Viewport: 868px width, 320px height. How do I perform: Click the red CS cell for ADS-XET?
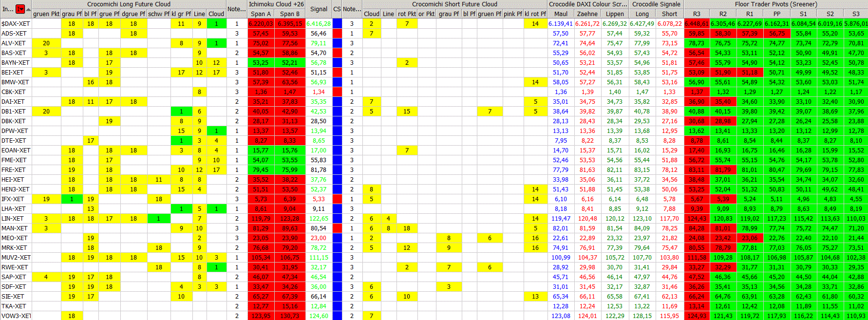337,33
